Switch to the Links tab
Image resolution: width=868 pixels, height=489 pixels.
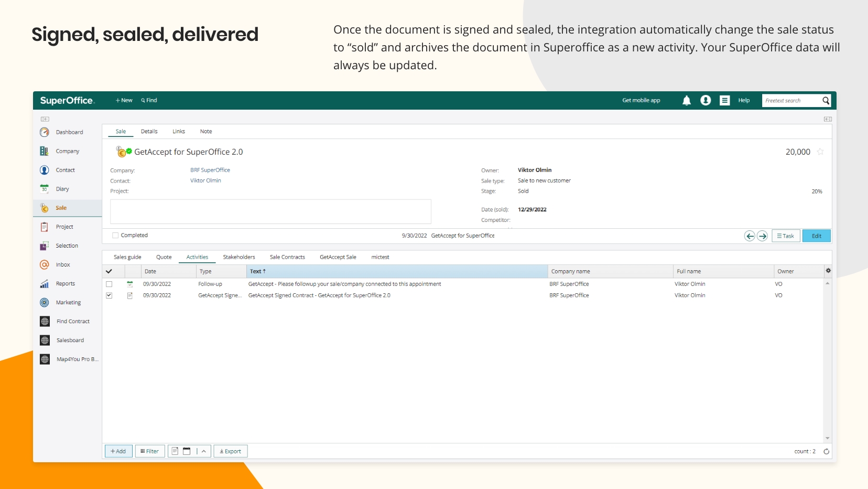pyautogui.click(x=179, y=132)
